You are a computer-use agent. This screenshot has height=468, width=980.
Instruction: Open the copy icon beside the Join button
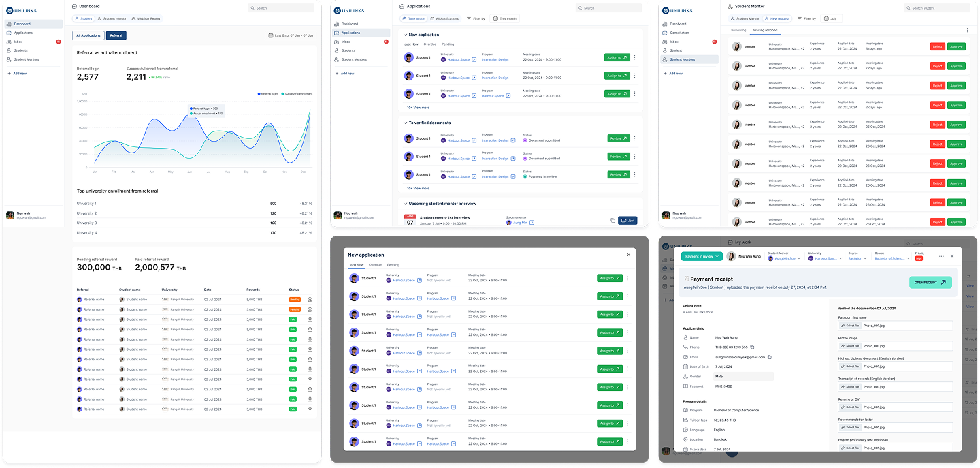[612, 220]
